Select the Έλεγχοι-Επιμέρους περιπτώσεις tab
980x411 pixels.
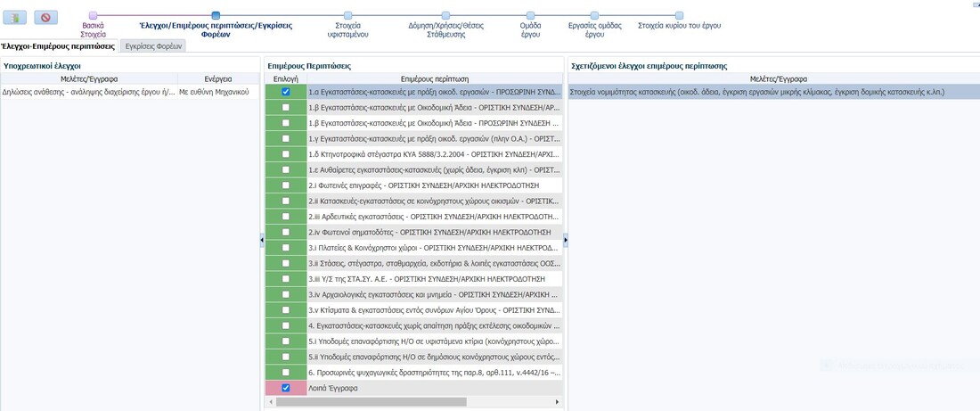59,45
